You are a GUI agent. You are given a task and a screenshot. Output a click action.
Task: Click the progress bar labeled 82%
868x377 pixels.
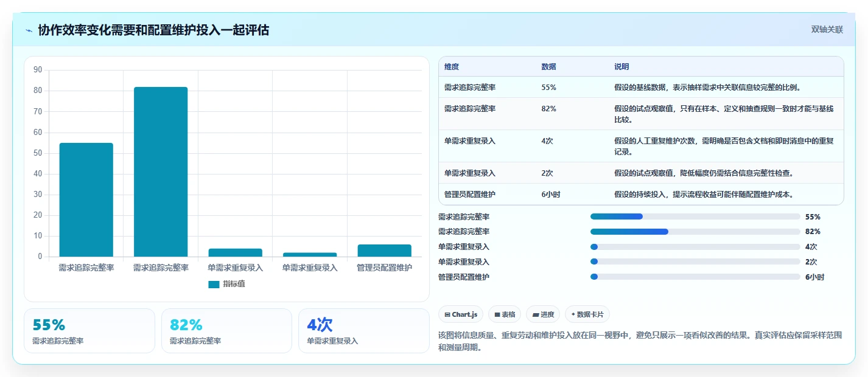point(695,232)
